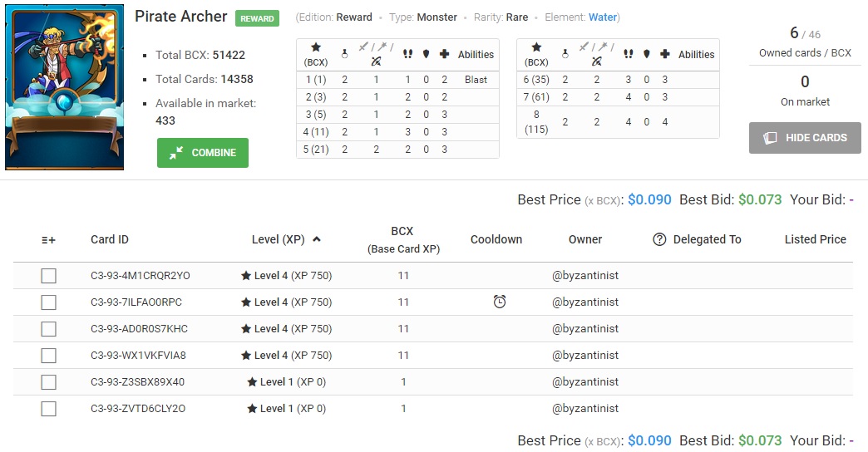Click the armor shield icon in left stats table

[x=426, y=54]
